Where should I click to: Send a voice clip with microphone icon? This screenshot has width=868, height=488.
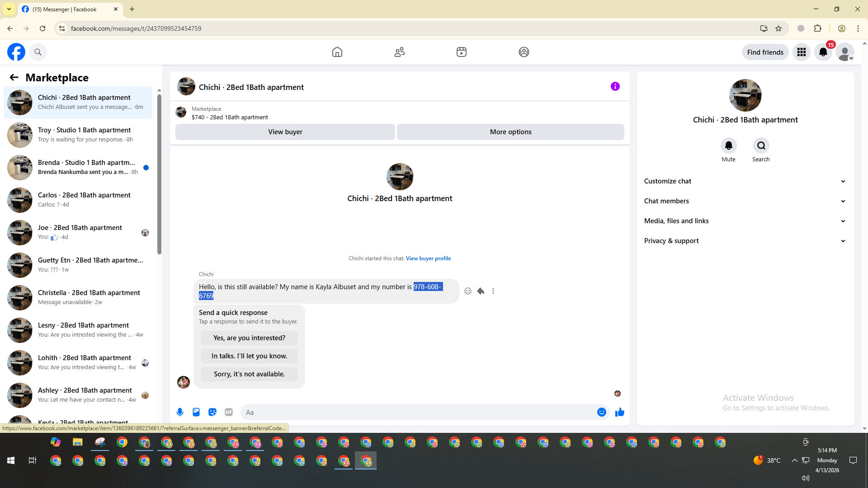point(180,412)
